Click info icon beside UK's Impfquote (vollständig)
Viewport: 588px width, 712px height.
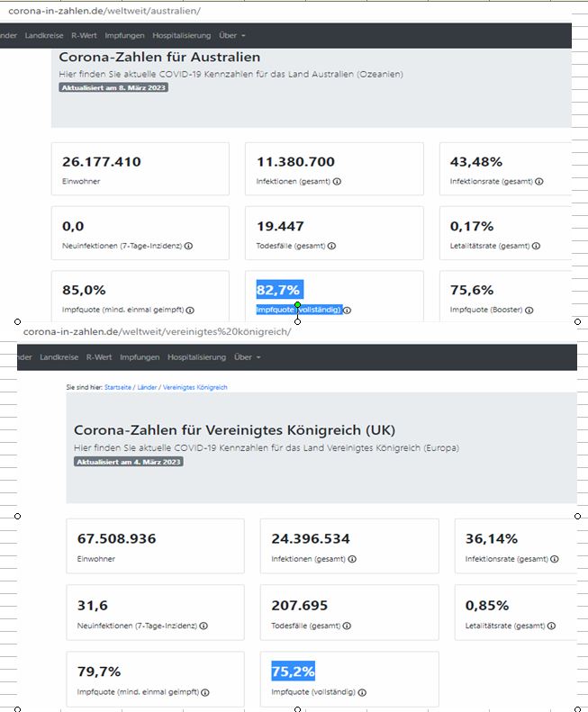click(359, 692)
